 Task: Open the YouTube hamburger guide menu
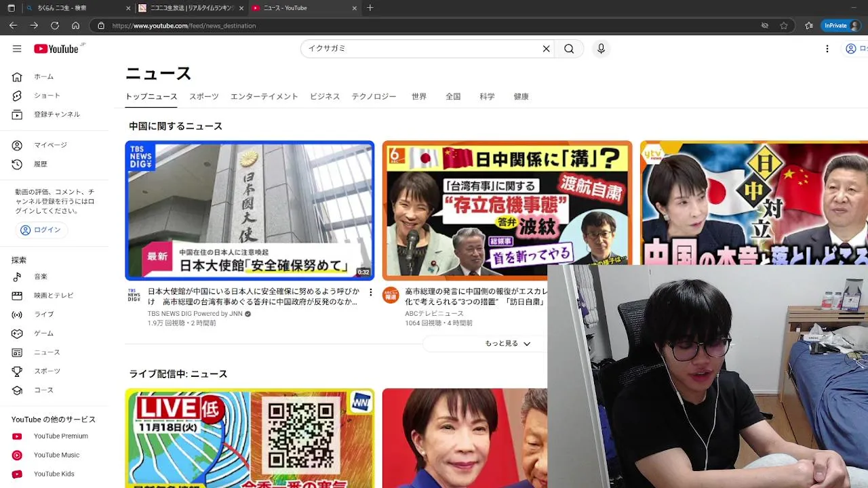pyautogui.click(x=17, y=49)
